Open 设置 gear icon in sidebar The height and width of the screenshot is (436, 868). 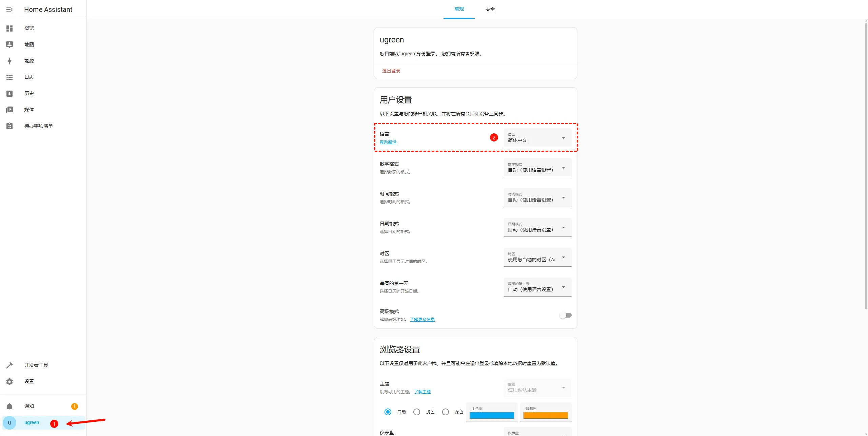point(9,382)
